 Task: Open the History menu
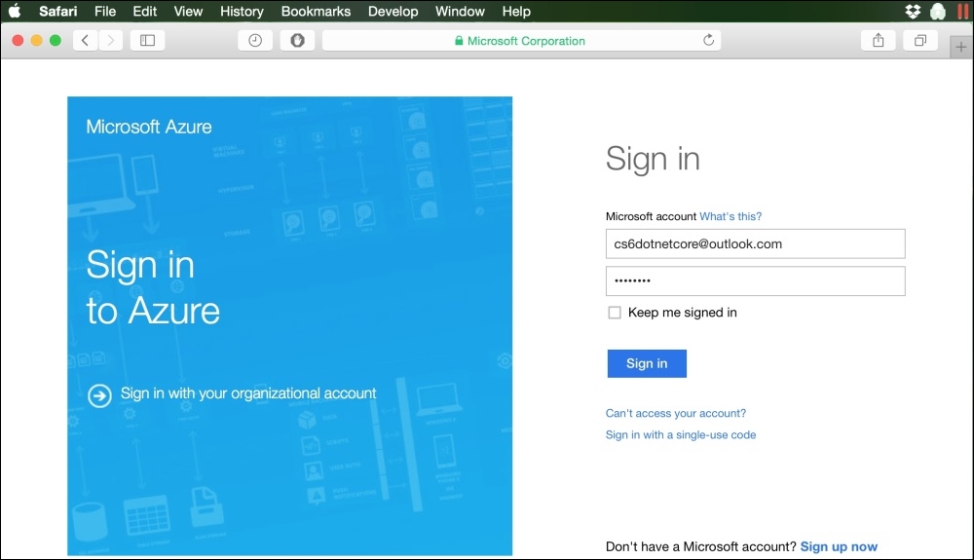pos(242,11)
